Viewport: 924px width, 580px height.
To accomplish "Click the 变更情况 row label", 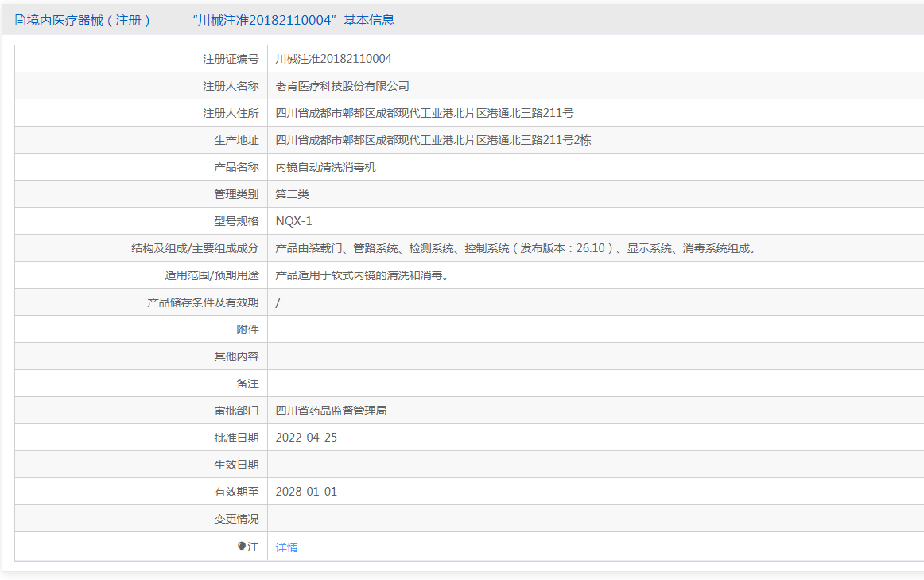I will coord(236,519).
